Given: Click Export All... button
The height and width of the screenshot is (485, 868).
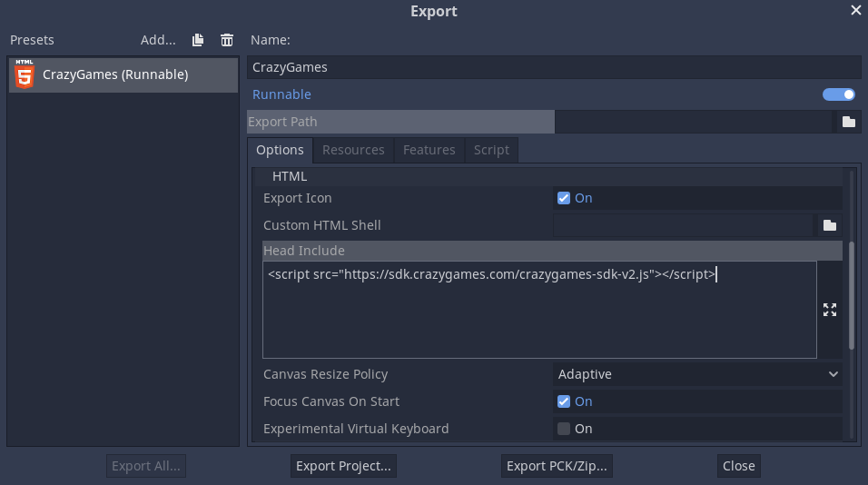Looking at the screenshot, I should [x=146, y=466].
